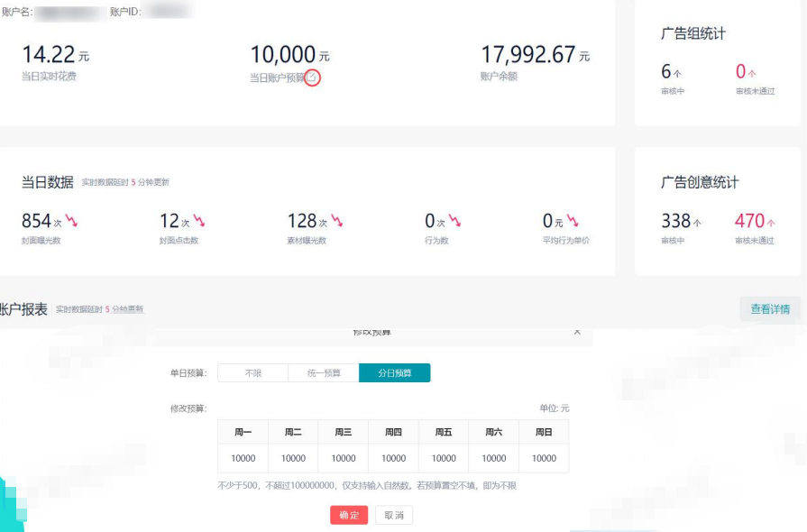Click the 账户报表 section title
807x532 pixels.
pos(23,309)
